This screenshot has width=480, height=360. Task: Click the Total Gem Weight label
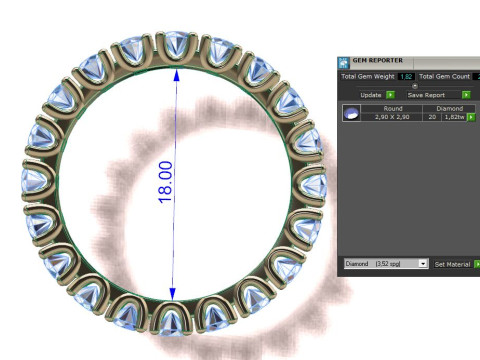(368, 76)
